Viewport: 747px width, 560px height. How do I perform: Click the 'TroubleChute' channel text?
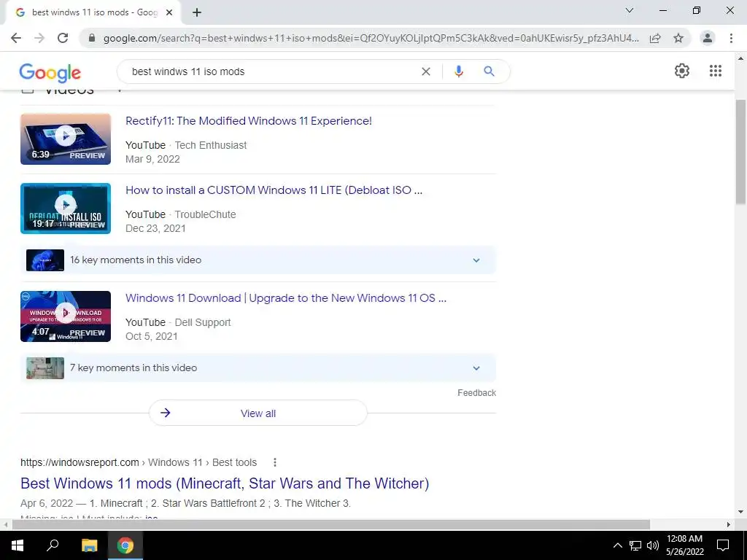pos(205,215)
